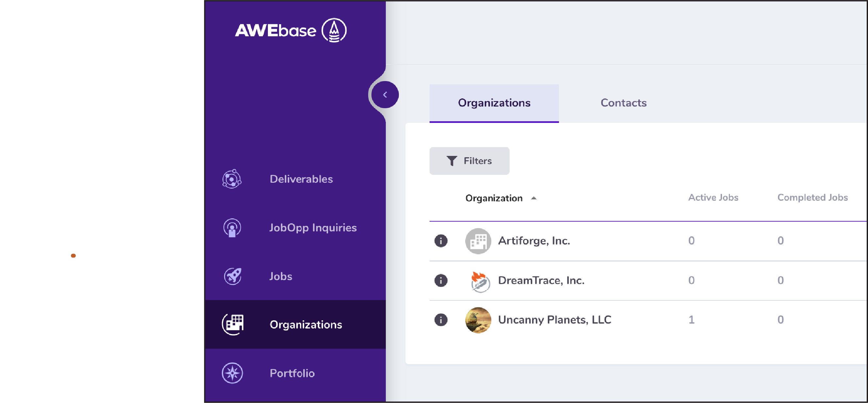The image size is (868, 403).
Task: Click the Uncanny Planets avatar image
Action: coord(478,320)
